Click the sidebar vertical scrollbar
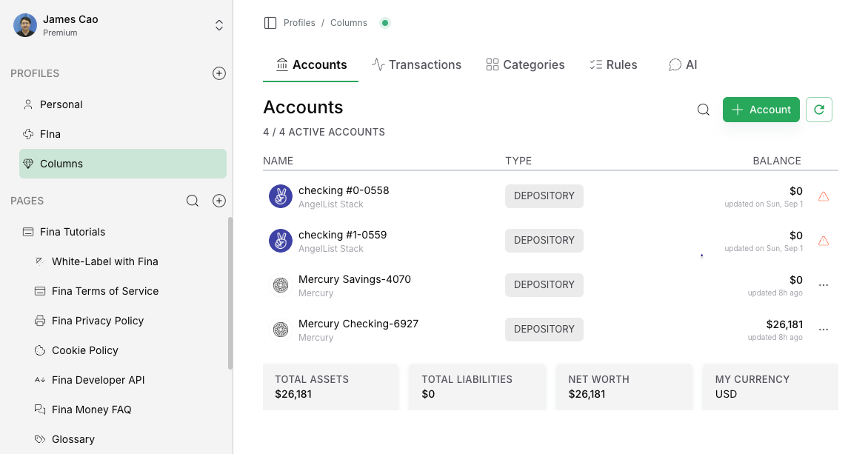Screen dimensions: 868x454 [x=230, y=293]
